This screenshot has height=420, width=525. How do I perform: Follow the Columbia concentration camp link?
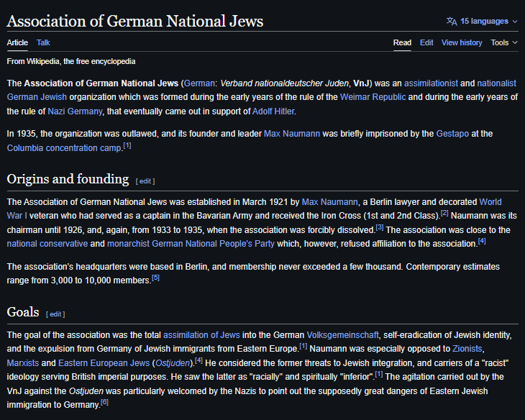point(64,147)
